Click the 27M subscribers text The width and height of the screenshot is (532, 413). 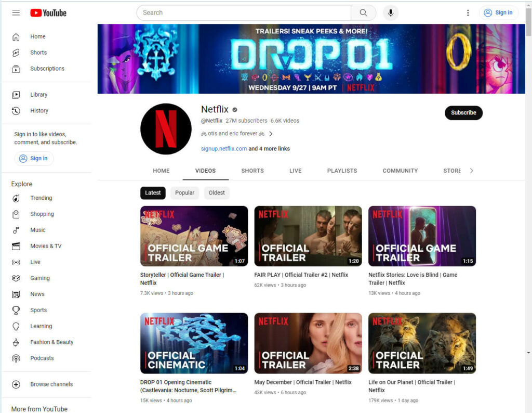coord(246,121)
